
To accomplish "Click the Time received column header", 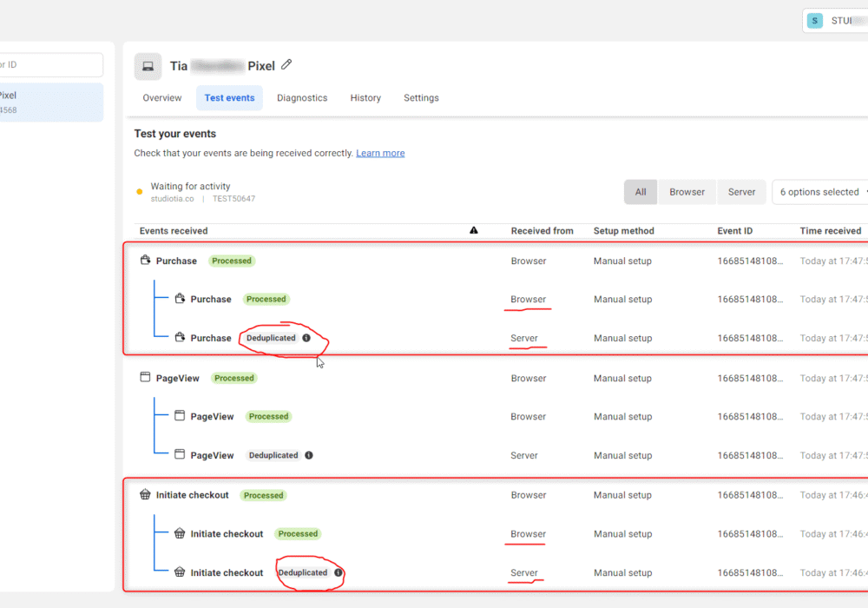I will (831, 231).
